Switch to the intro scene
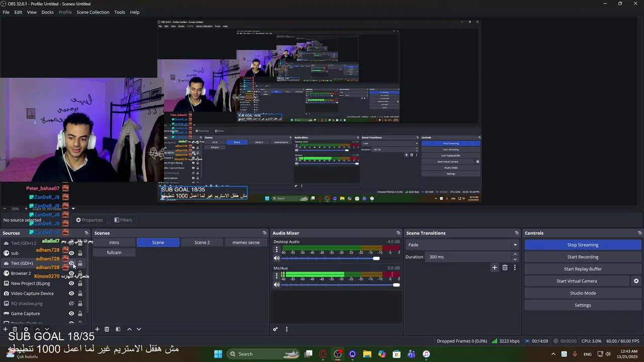The width and height of the screenshot is (644, 362). click(x=114, y=242)
